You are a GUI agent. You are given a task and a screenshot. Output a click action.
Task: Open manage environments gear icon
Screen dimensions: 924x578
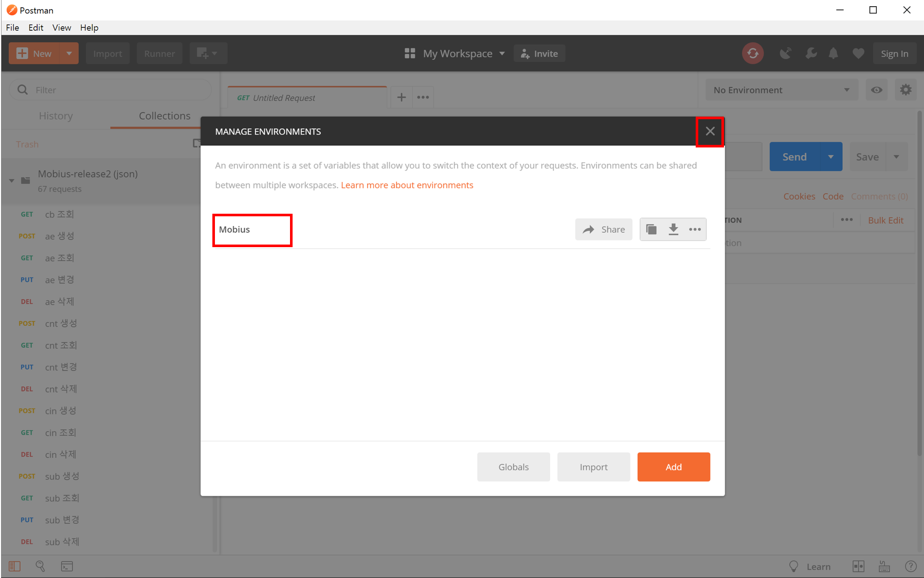click(905, 90)
